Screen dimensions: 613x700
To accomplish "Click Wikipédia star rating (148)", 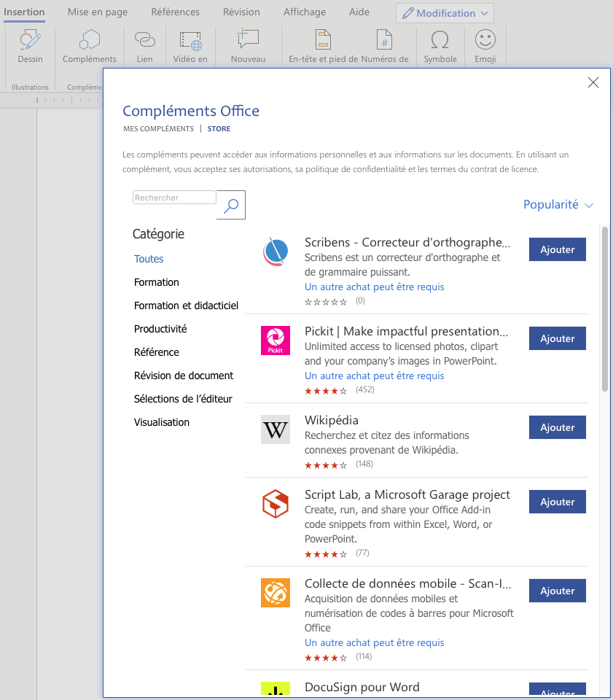I will (x=326, y=465).
